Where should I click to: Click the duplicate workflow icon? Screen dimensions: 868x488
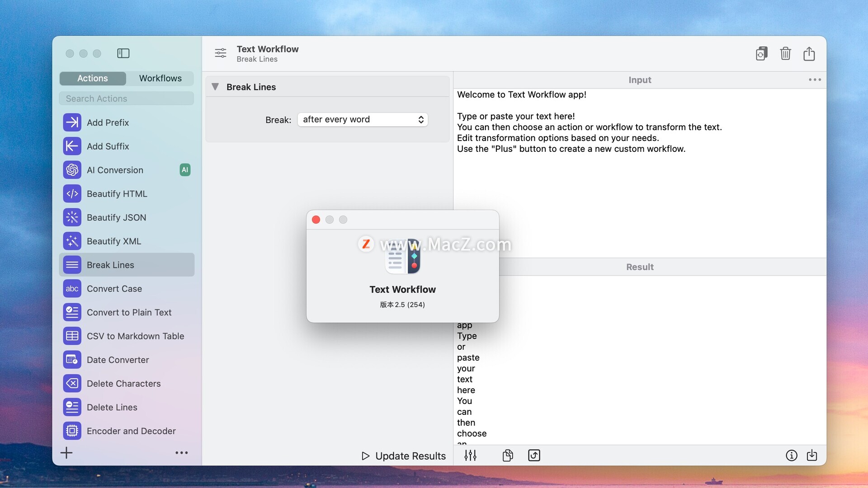[x=761, y=54]
